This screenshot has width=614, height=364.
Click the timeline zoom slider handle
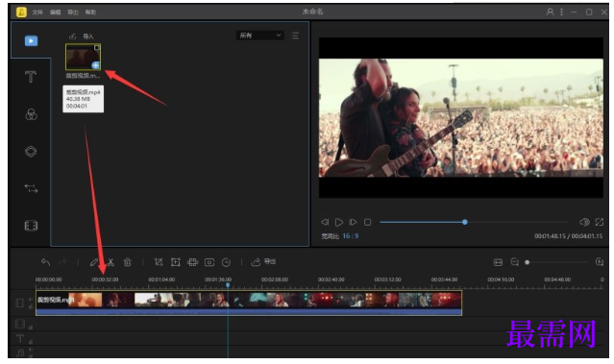pyautogui.click(x=528, y=262)
